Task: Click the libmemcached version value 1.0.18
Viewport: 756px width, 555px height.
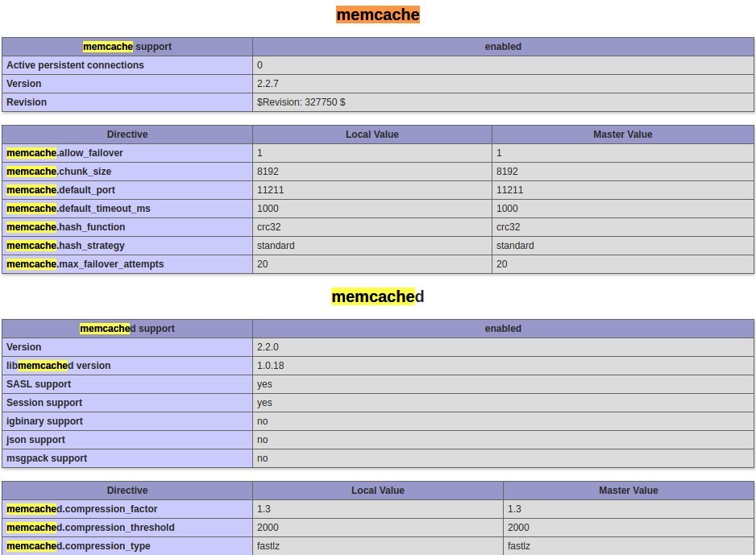Action: 270,366
